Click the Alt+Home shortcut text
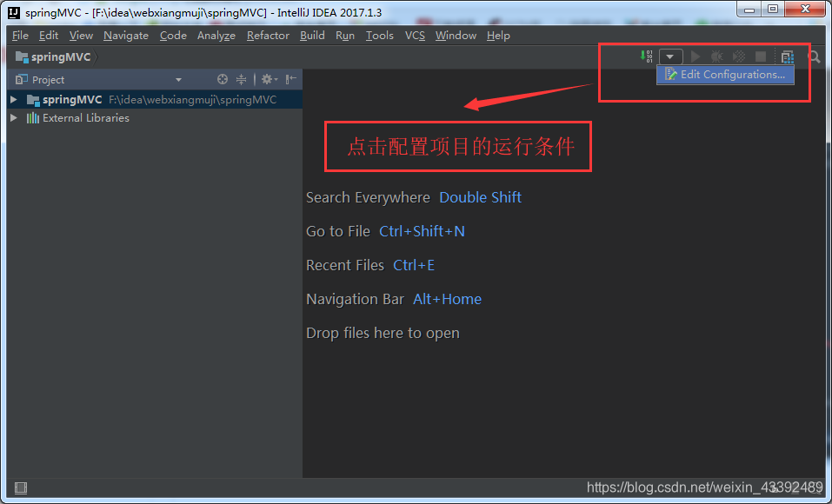 click(448, 299)
